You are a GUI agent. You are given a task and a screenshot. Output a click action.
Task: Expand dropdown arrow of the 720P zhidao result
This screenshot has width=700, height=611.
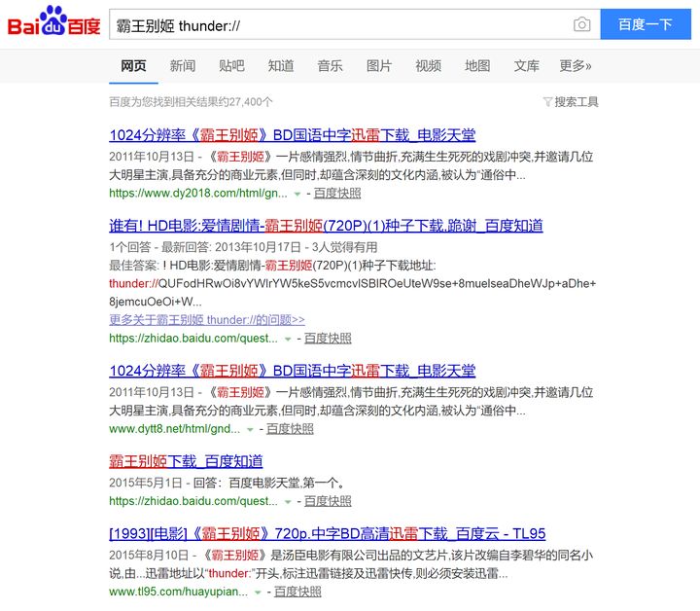coord(288,339)
